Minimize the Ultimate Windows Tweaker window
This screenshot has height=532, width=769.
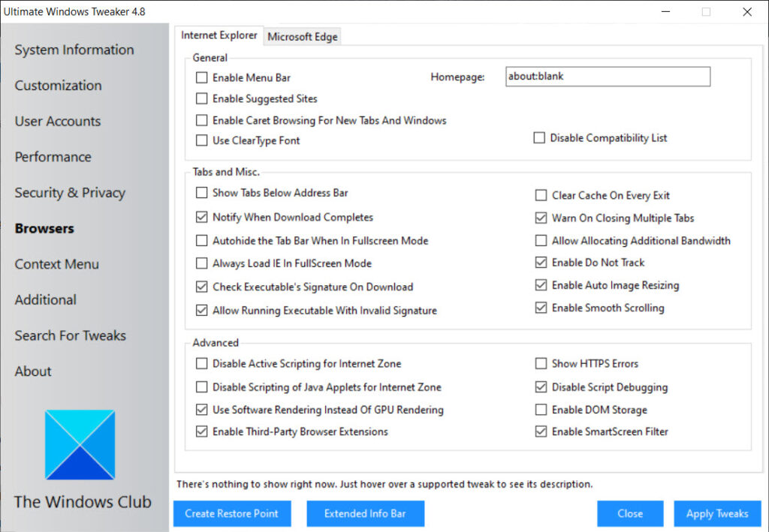point(665,11)
